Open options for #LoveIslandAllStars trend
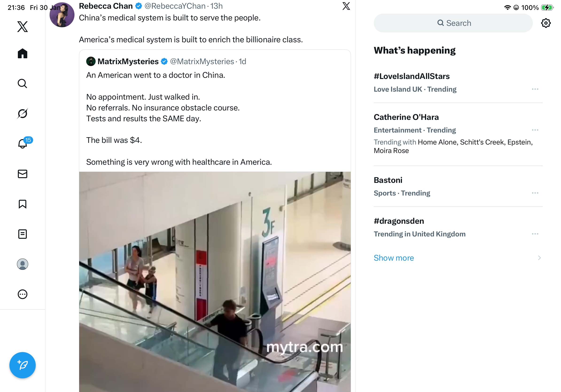This screenshot has height=392, width=561. tap(535, 89)
